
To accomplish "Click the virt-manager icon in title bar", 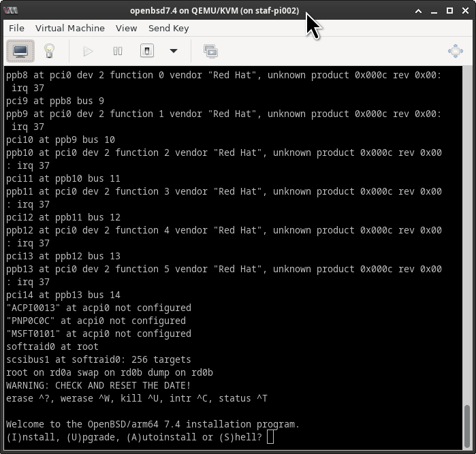I will (10, 10).
